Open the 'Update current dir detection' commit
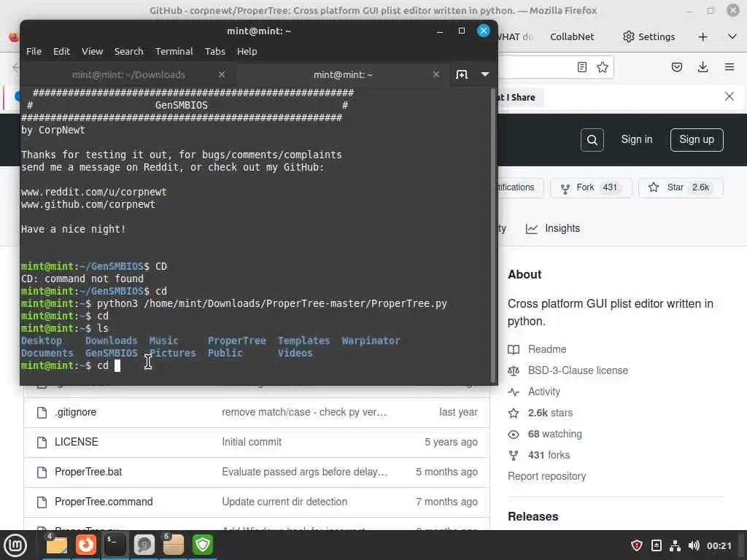 click(285, 502)
